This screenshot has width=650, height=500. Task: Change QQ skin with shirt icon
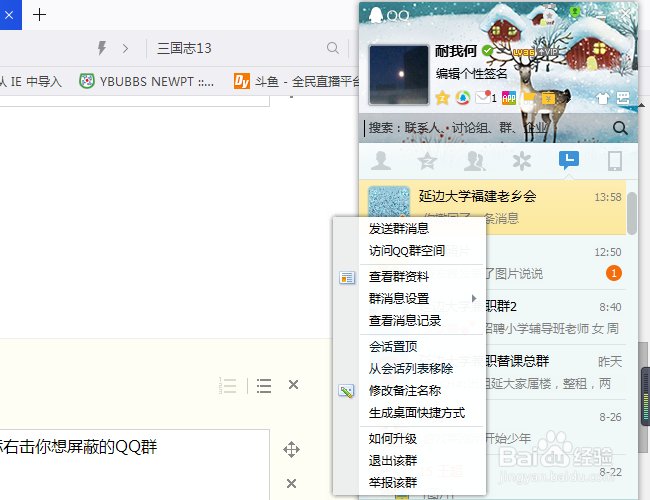coord(603,98)
